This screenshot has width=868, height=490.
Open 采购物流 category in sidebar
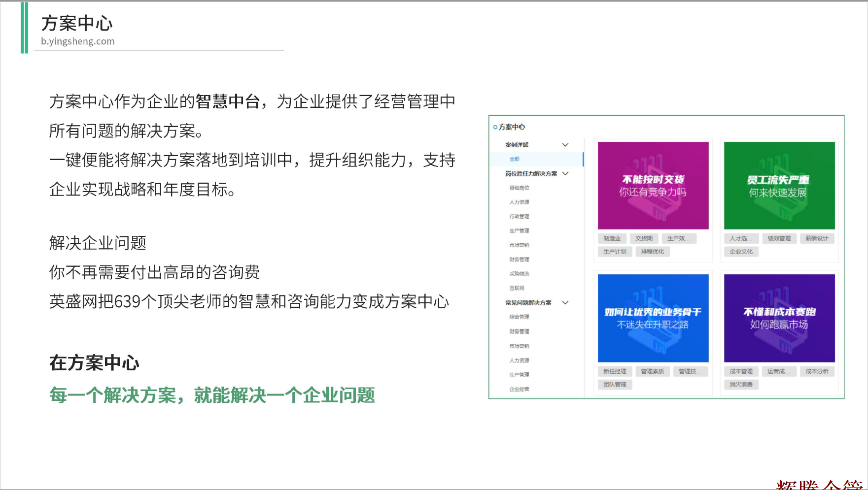pyautogui.click(x=519, y=274)
